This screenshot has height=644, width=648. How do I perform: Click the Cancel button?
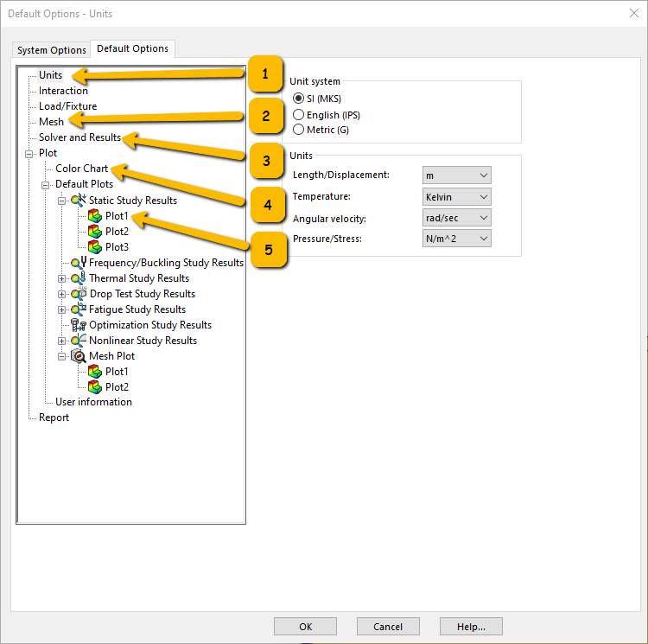pos(388,627)
